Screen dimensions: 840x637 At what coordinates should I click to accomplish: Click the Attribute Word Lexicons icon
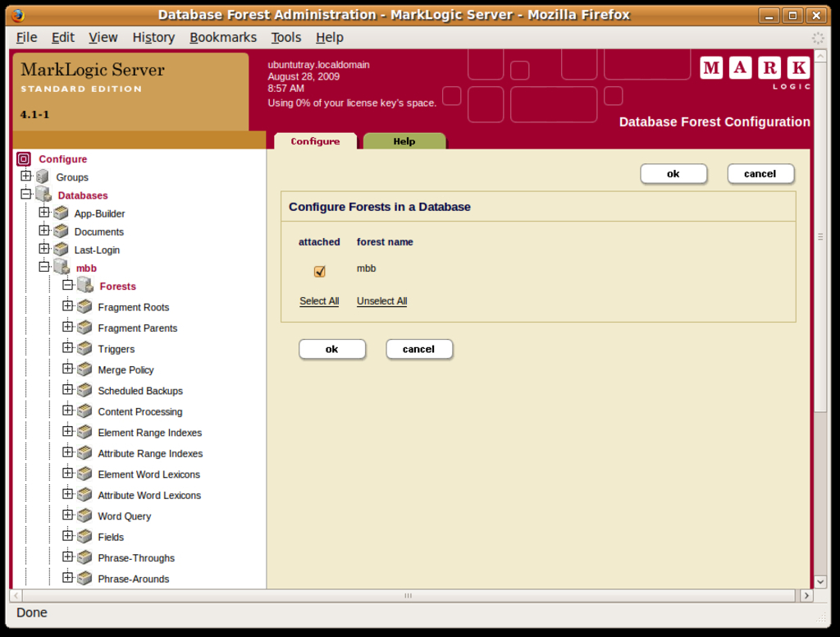point(84,495)
